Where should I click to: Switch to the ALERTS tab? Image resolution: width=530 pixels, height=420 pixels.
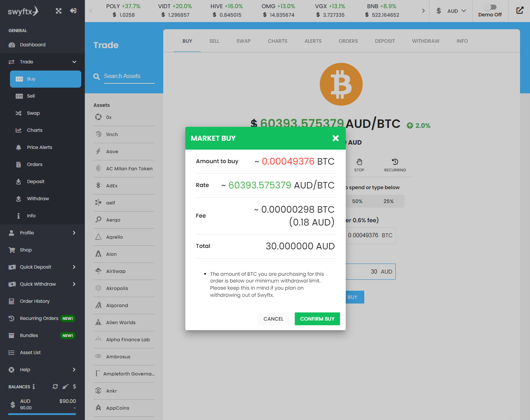pos(313,41)
